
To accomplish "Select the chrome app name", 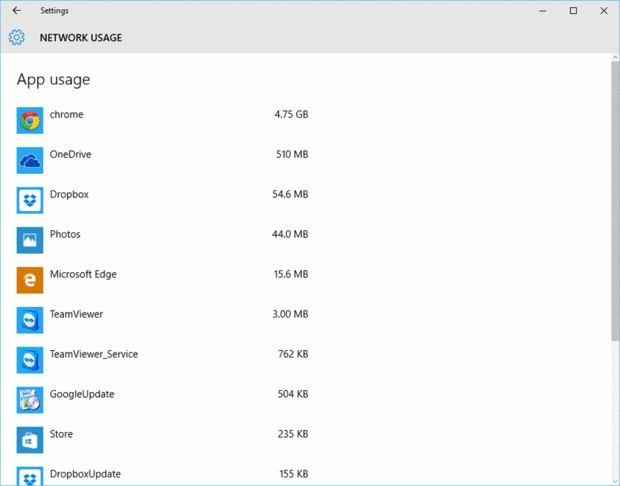I will coord(66,115).
